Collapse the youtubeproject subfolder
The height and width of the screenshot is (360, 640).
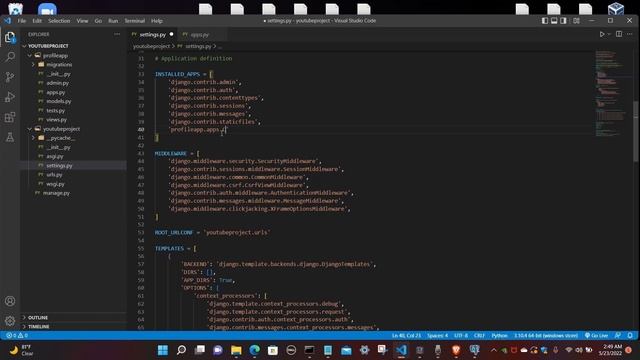tap(30, 129)
